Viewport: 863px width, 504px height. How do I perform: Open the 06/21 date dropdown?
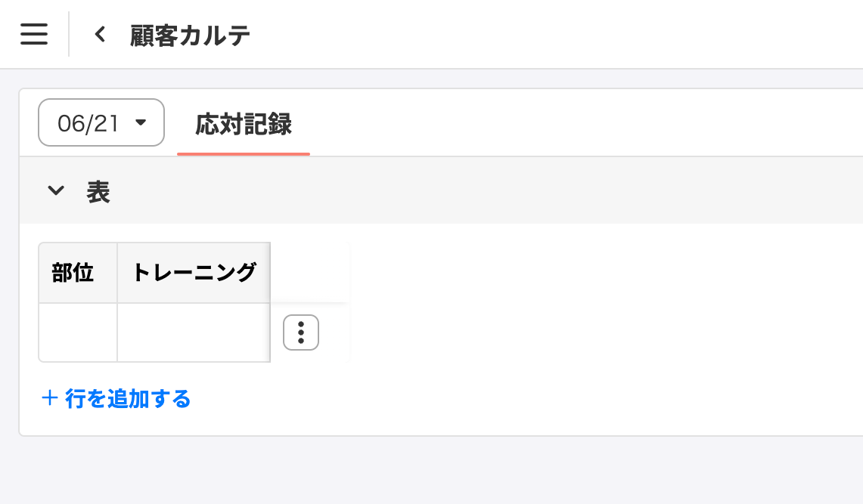tap(101, 122)
